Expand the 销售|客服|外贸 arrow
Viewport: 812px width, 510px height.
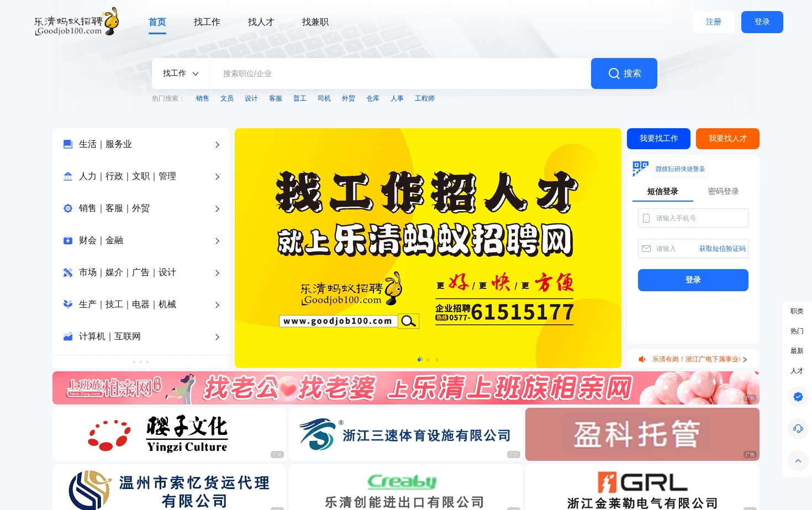tap(217, 209)
